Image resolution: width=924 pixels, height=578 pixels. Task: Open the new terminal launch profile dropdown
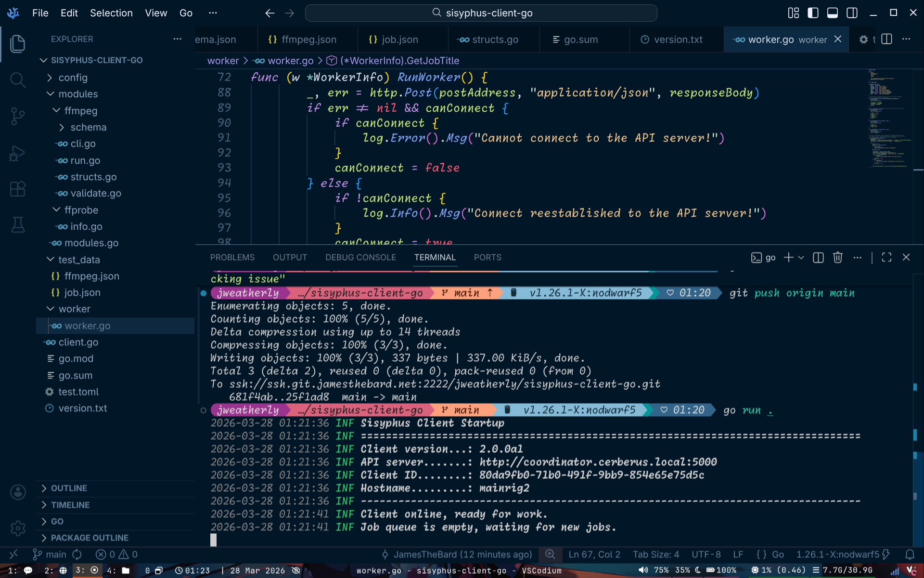(x=801, y=258)
